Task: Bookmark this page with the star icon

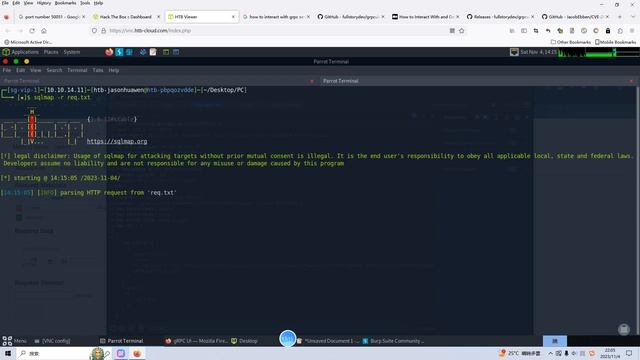Action: pos(462,31)
